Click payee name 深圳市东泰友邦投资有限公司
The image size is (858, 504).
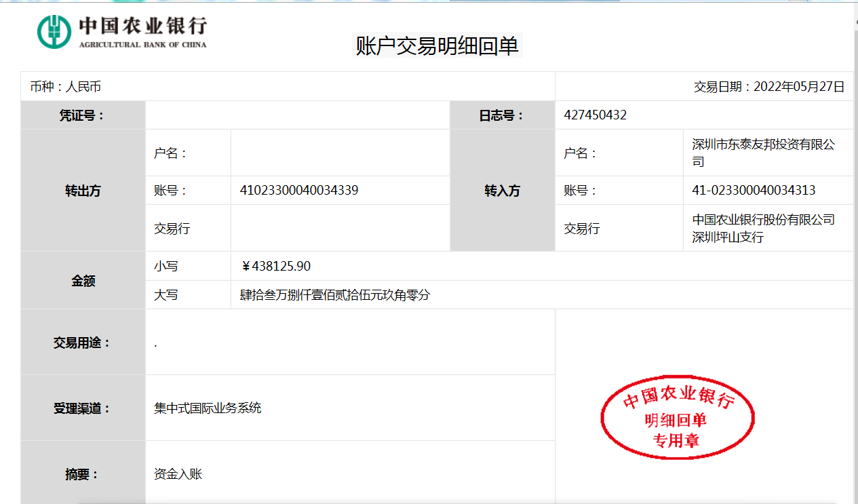763,153
